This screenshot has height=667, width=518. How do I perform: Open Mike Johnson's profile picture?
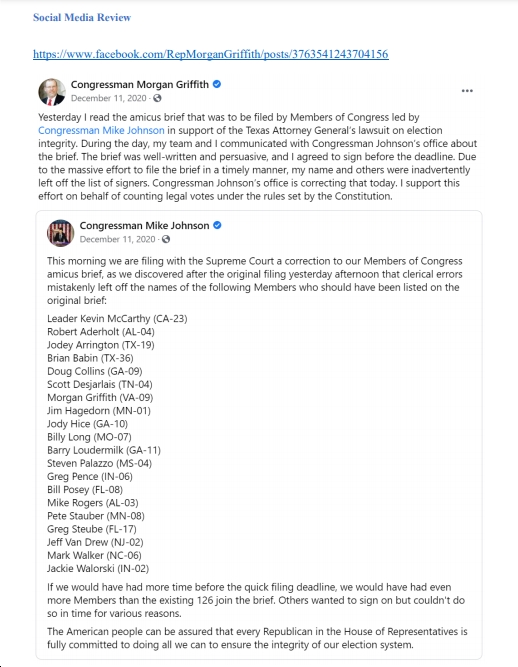point(60,233)
